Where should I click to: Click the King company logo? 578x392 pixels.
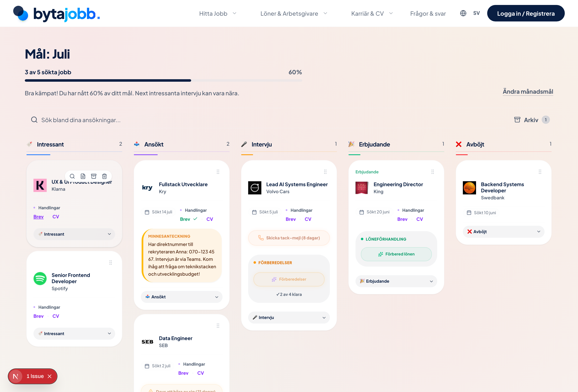(362, 188)
